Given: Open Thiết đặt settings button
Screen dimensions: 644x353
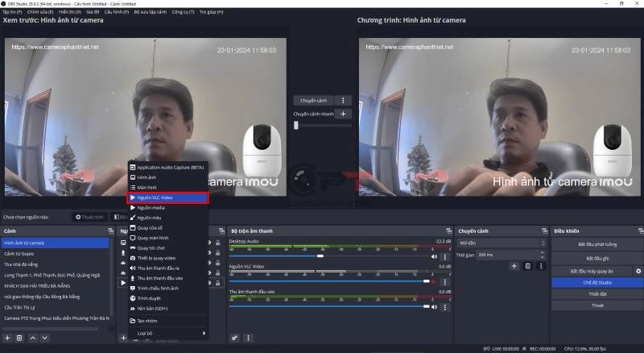Looking at the screenshot, I should tap(597, 294).
